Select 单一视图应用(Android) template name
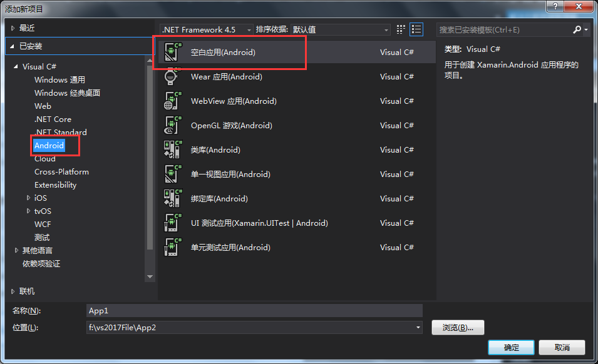Image resolution: width=598 pixels, height=364 pixels. pyautogui.click(x=230, y=174)
